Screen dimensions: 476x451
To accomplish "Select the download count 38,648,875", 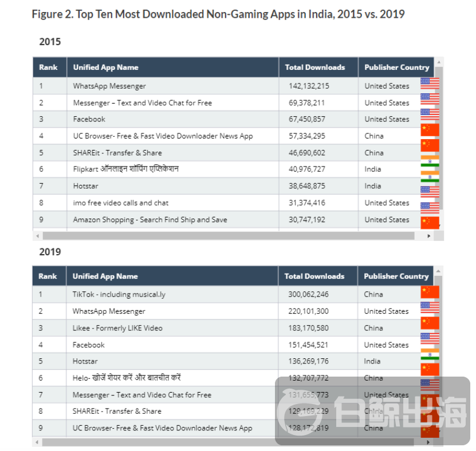I will click(x=306, y=186).
